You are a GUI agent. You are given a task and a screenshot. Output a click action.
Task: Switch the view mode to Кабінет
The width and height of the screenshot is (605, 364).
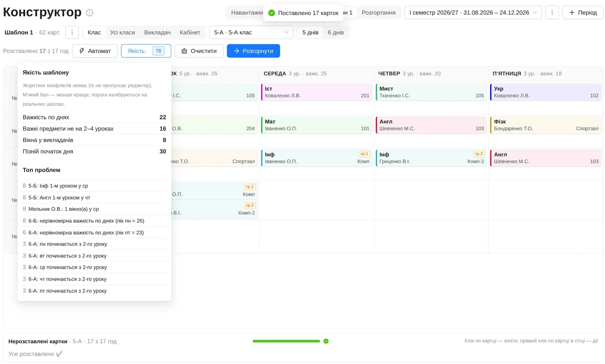(190, 33)
